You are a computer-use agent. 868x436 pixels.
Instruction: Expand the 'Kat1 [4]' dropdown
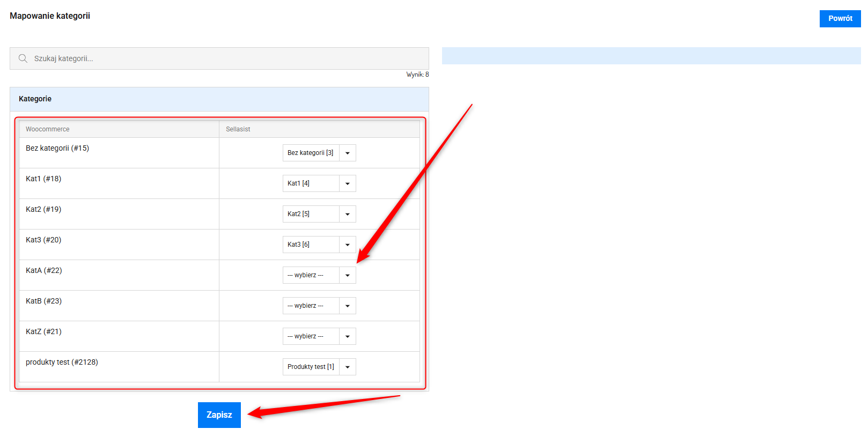pyautogui.click(x=319, y=183)
